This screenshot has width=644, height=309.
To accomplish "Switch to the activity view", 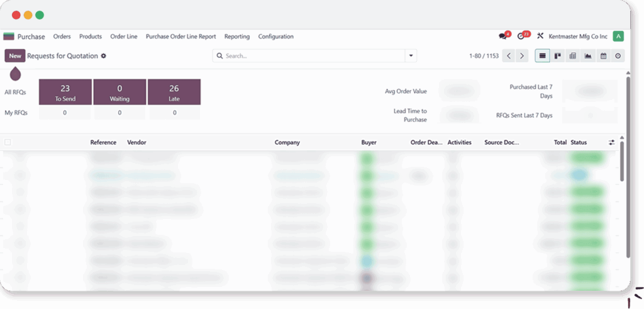I will (x=618, y=56).
